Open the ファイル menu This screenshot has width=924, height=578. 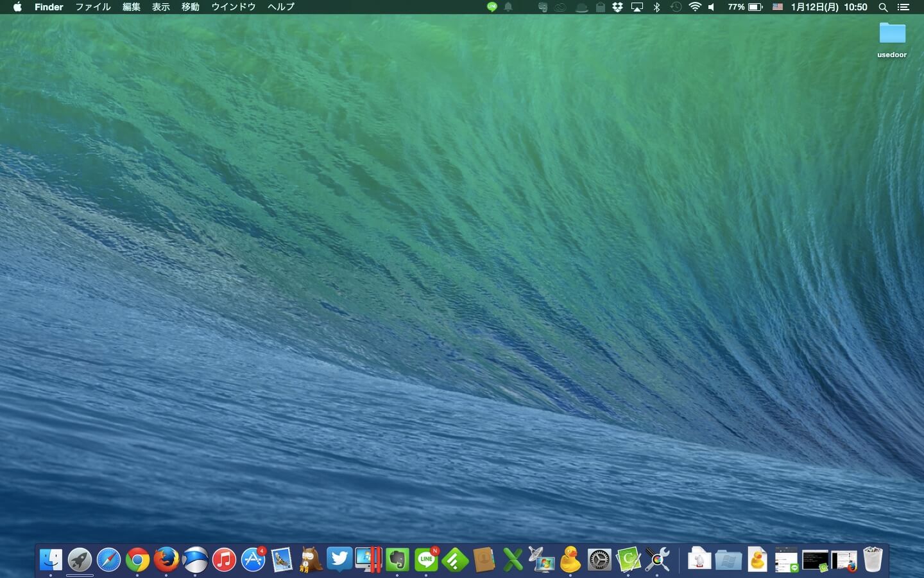93,7
